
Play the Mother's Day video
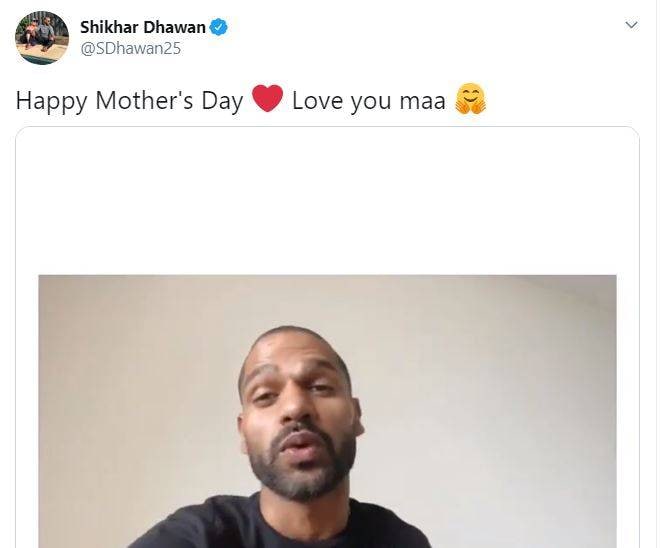point(327,411)
